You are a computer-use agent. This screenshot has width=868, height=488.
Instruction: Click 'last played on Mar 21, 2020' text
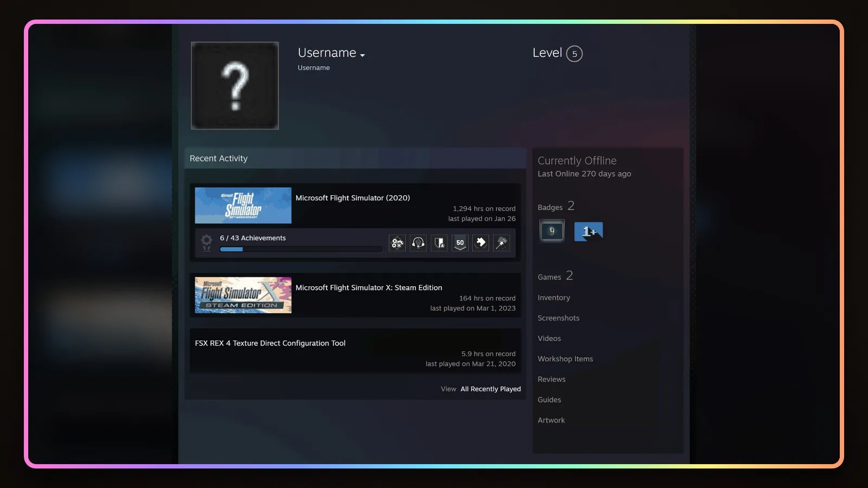pos(470,364)
